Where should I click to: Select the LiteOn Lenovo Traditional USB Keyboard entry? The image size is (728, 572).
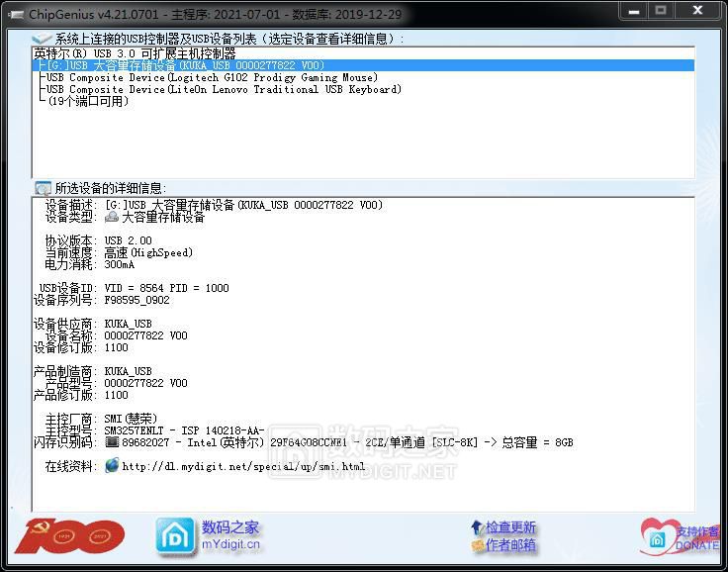(x=224, y=89)
